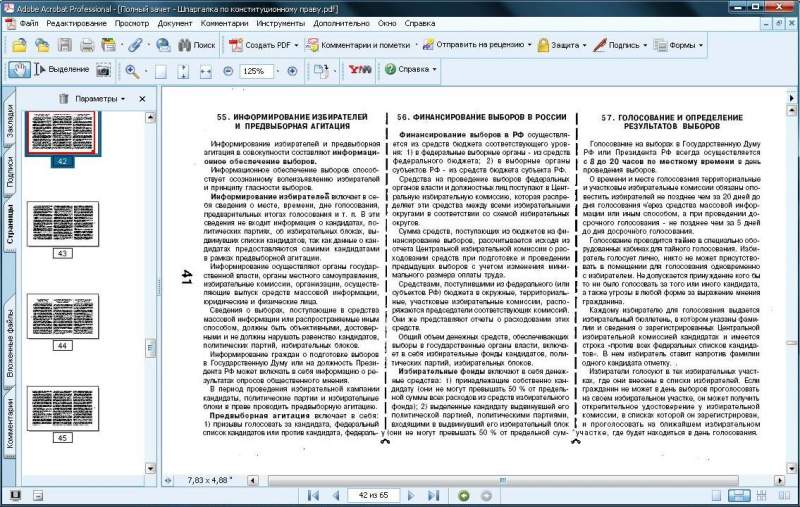Click the Fit Width icon

(206, 71)
